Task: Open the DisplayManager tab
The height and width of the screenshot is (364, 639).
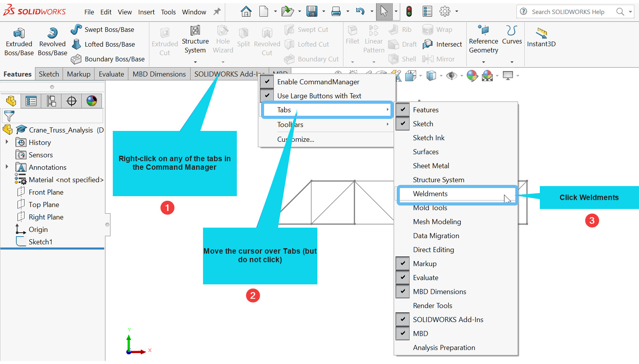Action: [x=92, y=101]
